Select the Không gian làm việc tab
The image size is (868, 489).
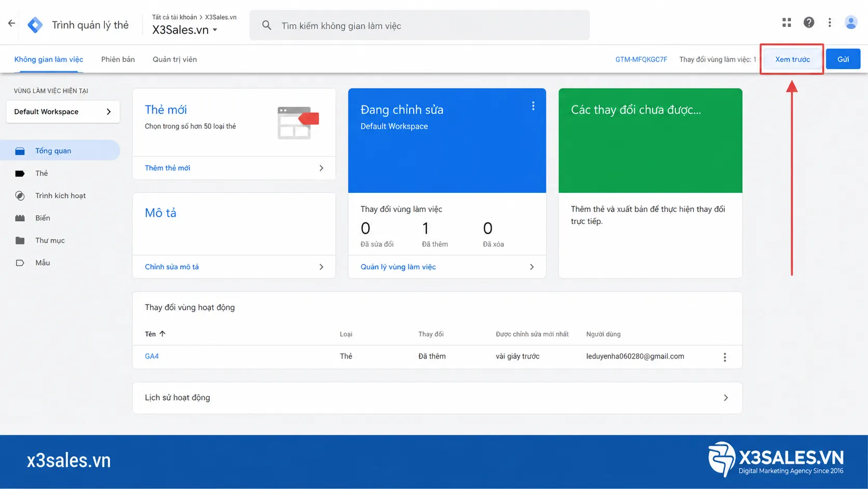point(49,59)
